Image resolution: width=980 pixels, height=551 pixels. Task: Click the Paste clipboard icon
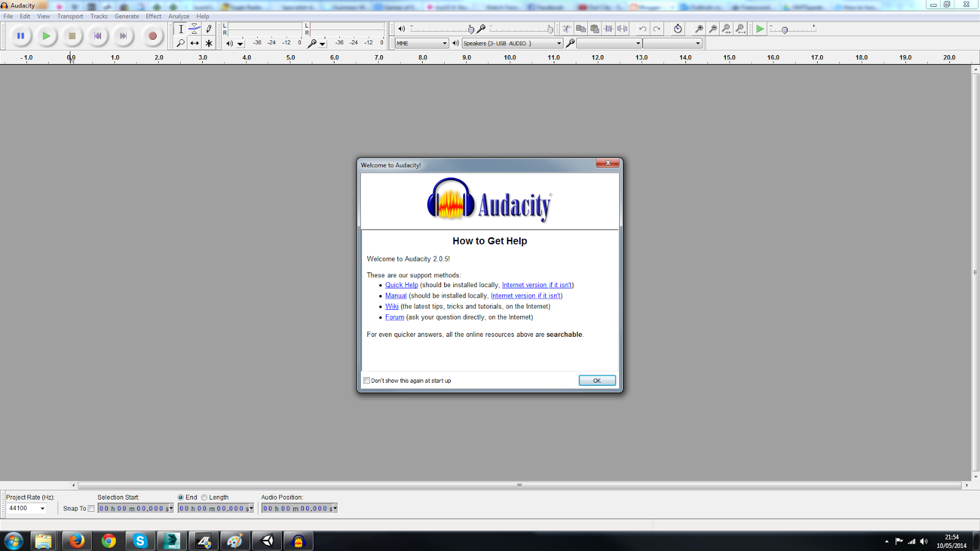595,29
